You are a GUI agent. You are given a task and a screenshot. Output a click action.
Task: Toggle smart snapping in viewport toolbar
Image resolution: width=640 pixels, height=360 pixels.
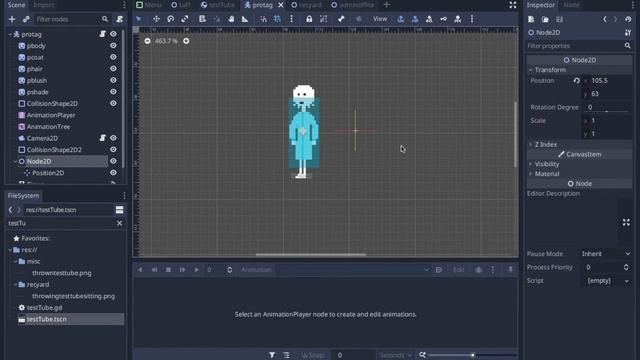tap(263, 19)
